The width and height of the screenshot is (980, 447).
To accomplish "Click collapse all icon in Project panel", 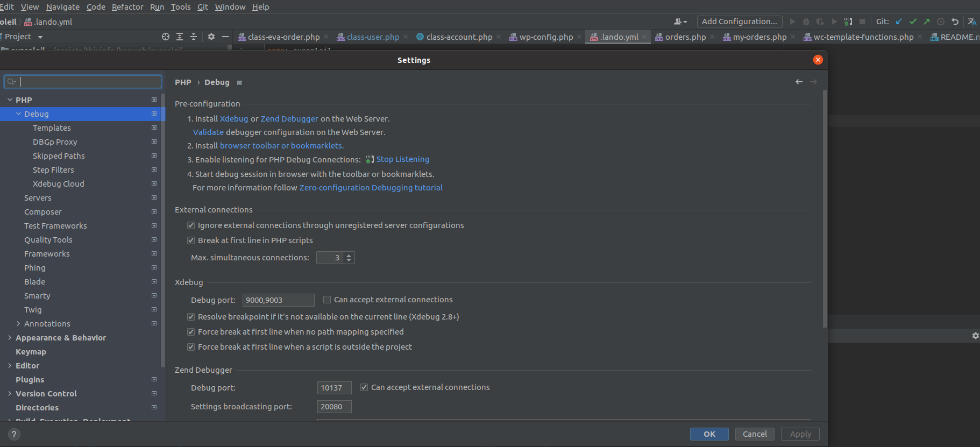I will tap(194, 37).
